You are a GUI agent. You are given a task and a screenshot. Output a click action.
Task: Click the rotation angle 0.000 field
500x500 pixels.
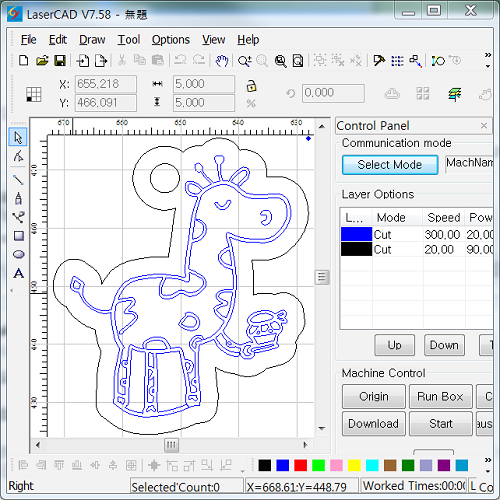click(333, 93)
